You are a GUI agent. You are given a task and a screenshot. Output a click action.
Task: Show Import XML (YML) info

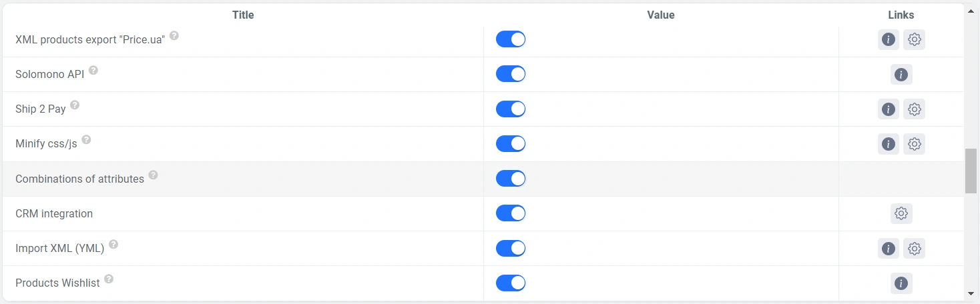888,248
